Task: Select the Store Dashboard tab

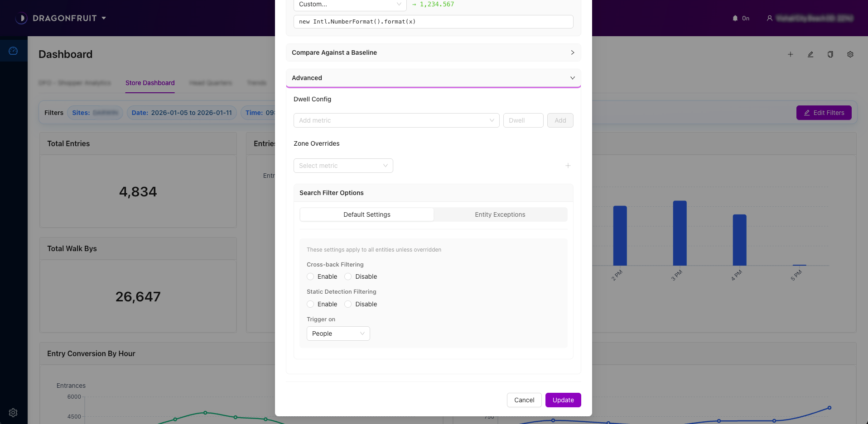Action: coord(150,83)
